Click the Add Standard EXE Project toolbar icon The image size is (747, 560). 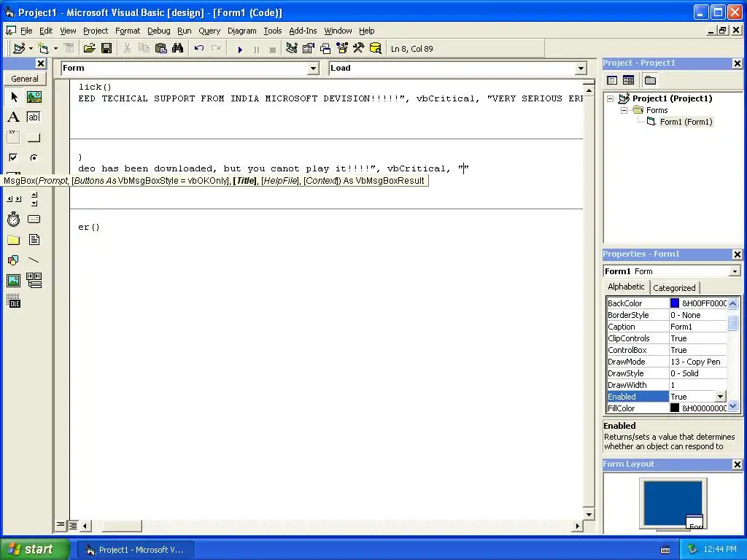click(x=19, y=49)
